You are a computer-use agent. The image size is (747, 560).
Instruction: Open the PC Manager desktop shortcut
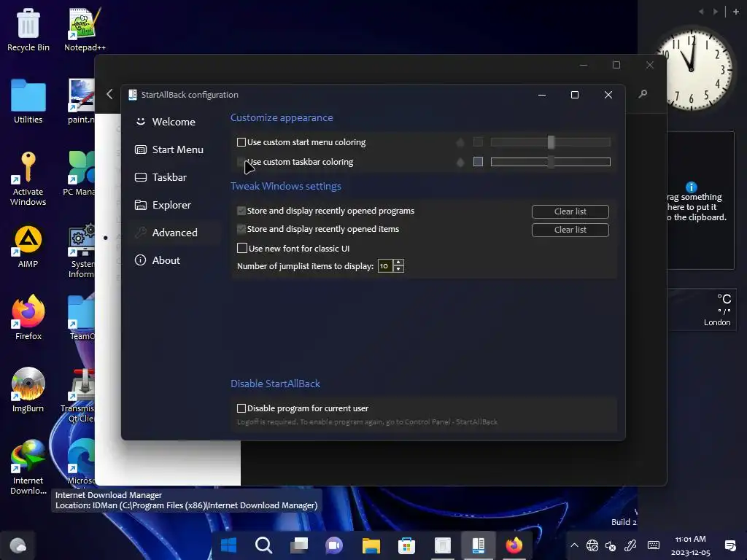click(79, 174)
